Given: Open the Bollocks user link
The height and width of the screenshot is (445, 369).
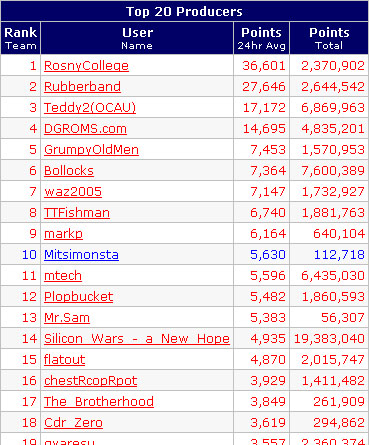Looking at the screenshot, I should pyautogui.click(x=69, y=171).
